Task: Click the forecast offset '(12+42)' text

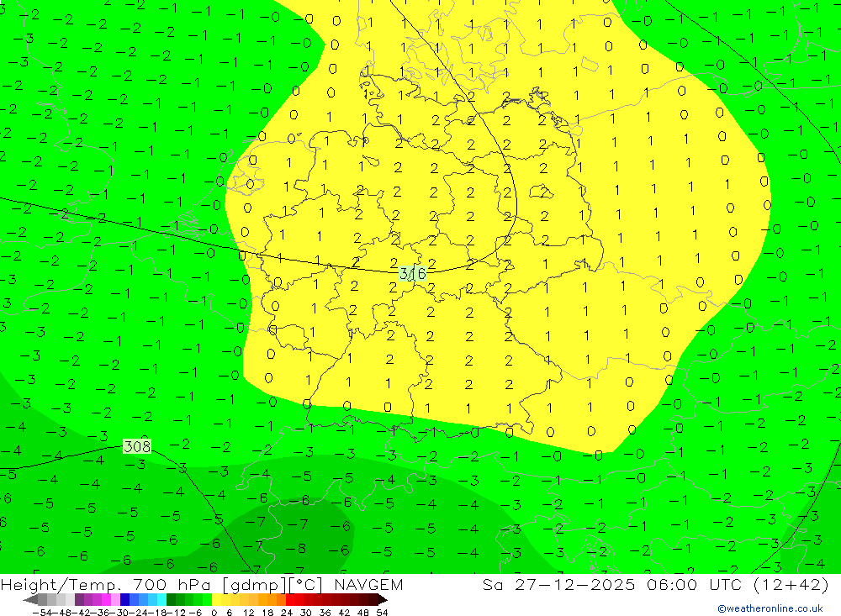Action: click(791, 584)
